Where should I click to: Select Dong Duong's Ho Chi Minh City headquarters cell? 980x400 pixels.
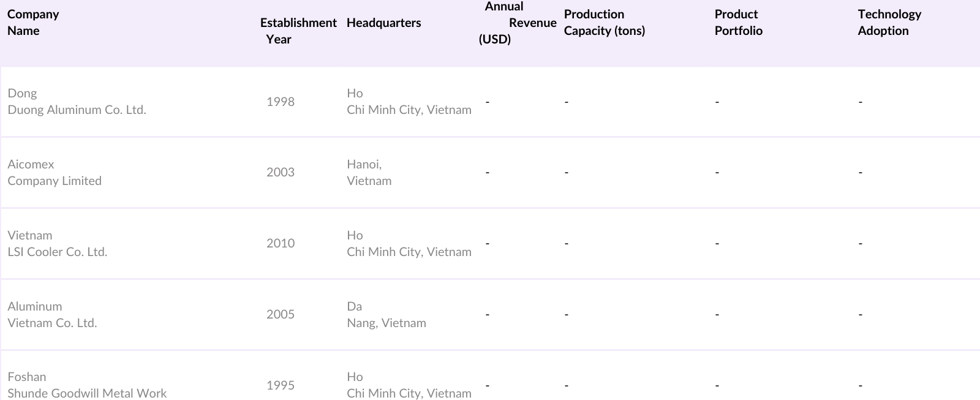(409, 102)
